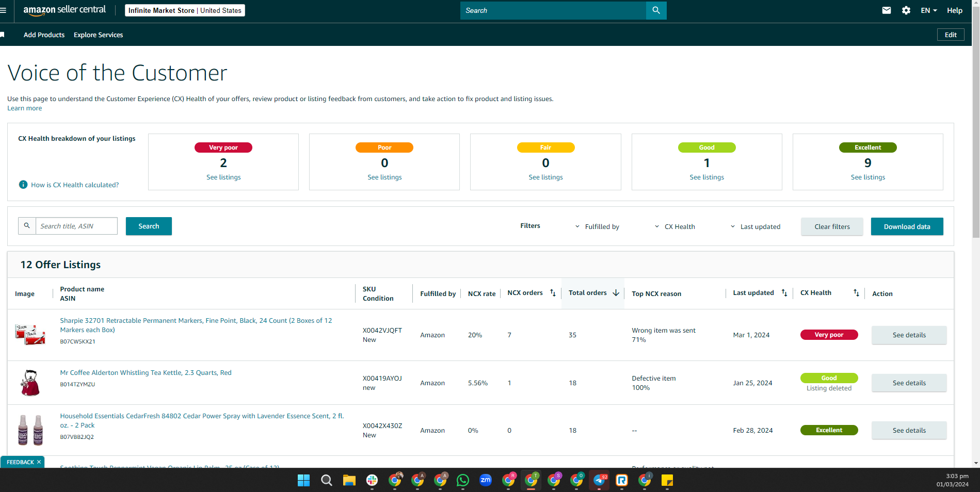
Task: Sort by CX Health arrows
Action: (x=856, y=293)
